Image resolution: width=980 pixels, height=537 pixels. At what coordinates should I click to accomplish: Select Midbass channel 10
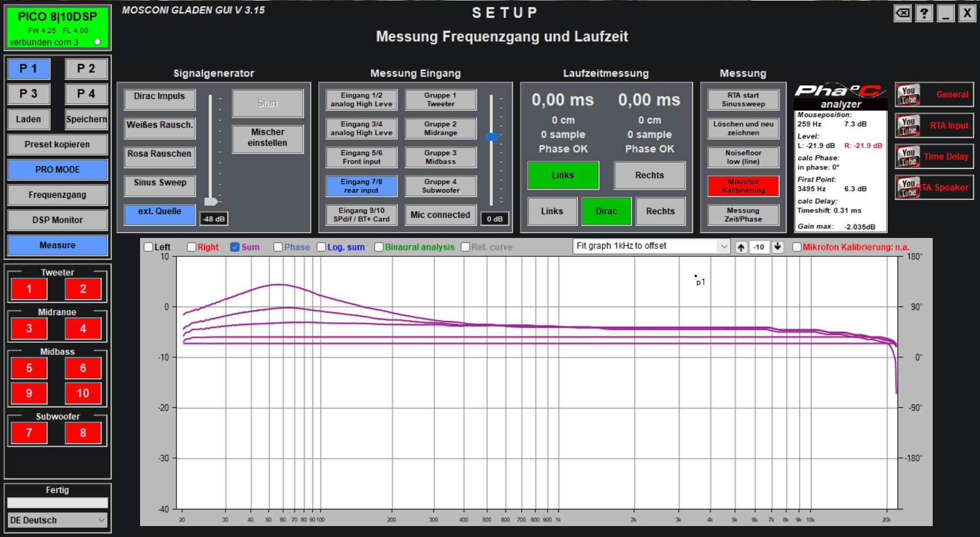(x=83, y=394)
